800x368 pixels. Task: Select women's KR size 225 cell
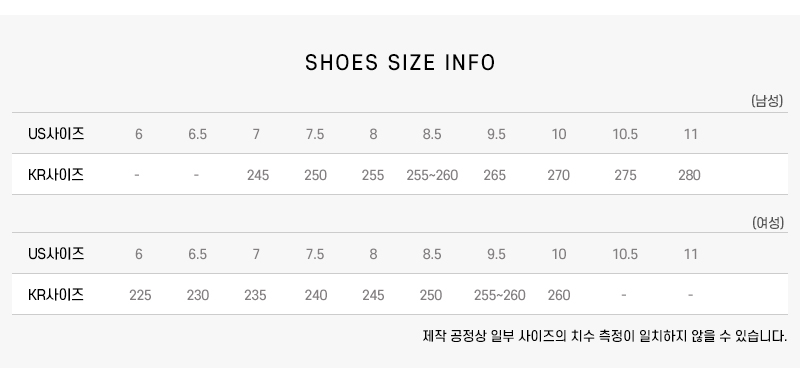(140, 295)
